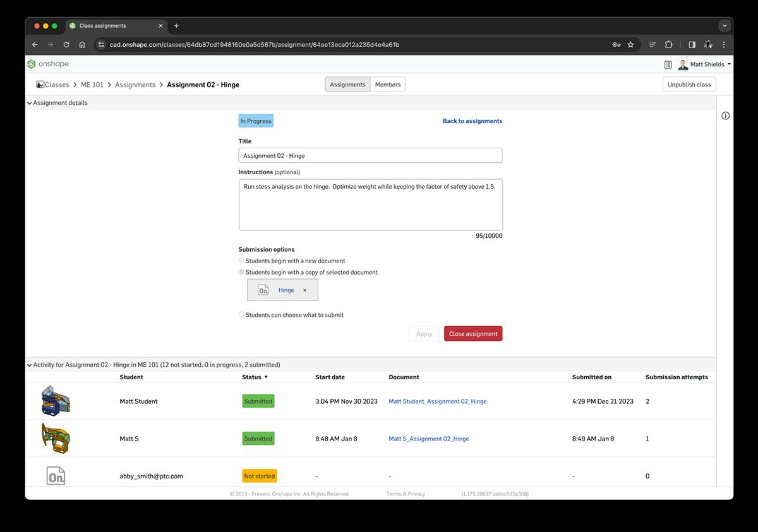This screenshot has width=758, height=532.
Task: Switch to the Members tab
Action: (x=387, y=85)
